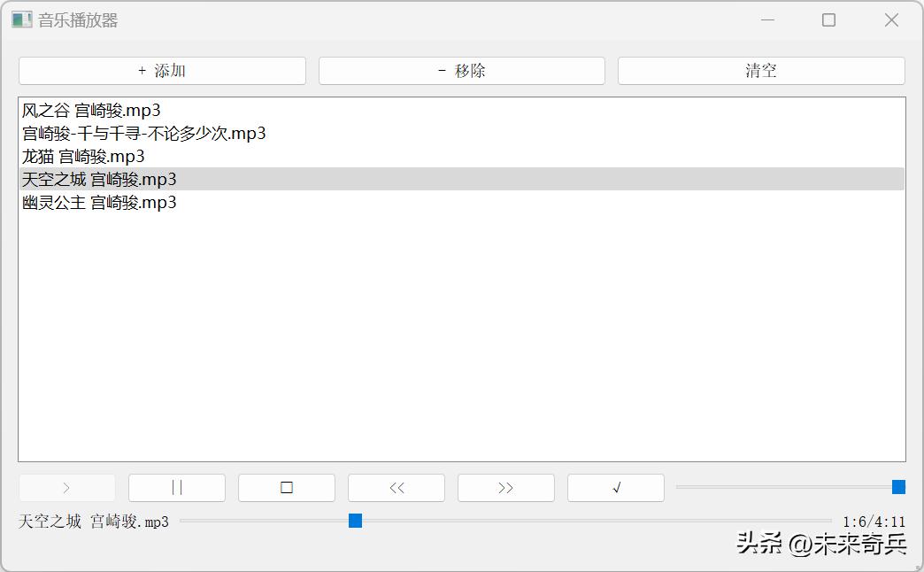Viewport: 924px width, 572px height.
Task: Click the volume slider handle
Action: [x=899, y=487]
